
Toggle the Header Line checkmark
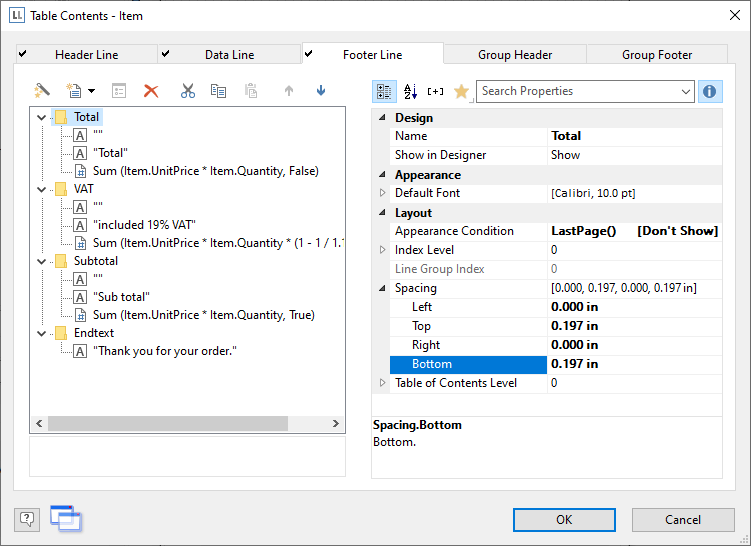[x=23, y=54]
